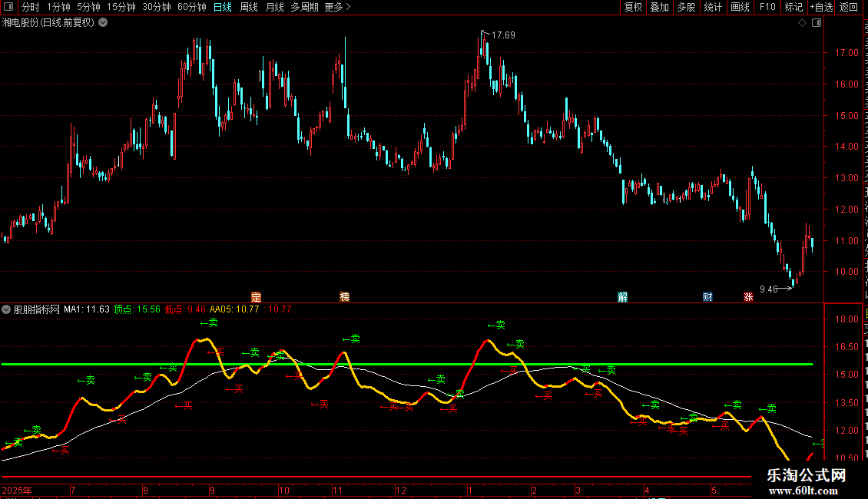Viewport: 868px width, 499px height.
Task: Click the 9.46 low price label
Action: tap(768, 289)
